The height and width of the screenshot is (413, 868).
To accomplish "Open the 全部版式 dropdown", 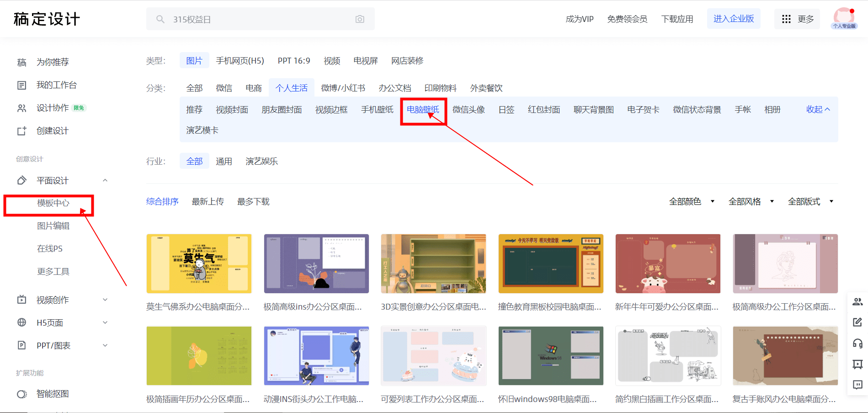I will pos(810,202).
